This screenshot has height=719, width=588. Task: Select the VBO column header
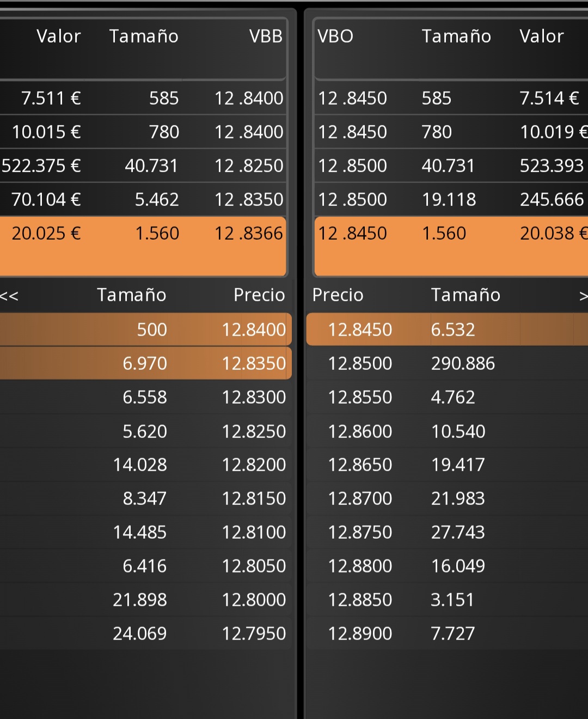[335, 36]
